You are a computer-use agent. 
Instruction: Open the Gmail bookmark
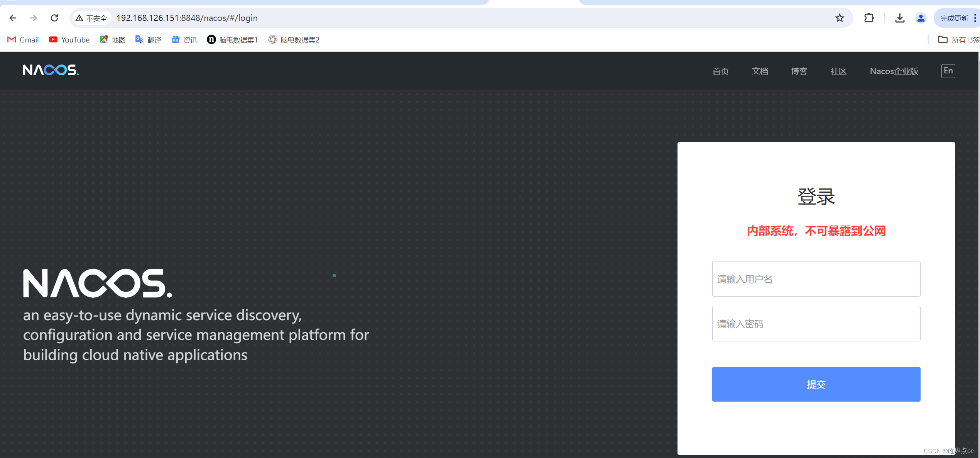[23, 40]
